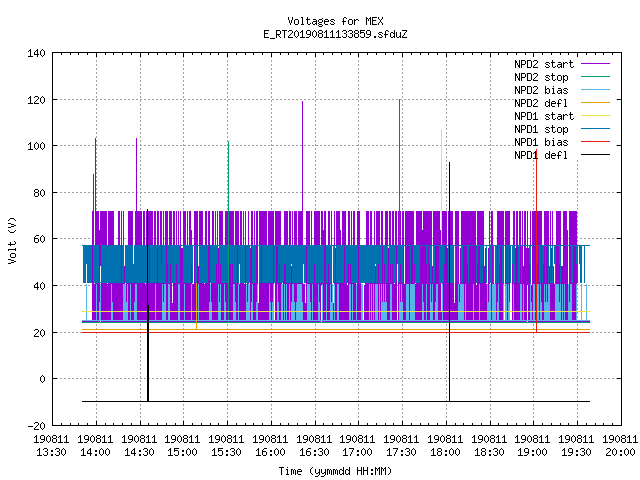Click the 'Volt (V)' y-axis label
This screenshot has width=640, height=480.
pos(12,240)
